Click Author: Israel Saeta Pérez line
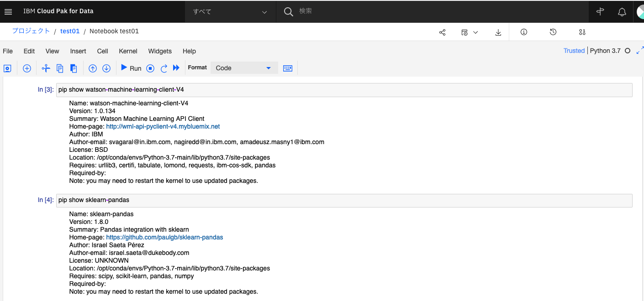 click(x=106, y=245)
